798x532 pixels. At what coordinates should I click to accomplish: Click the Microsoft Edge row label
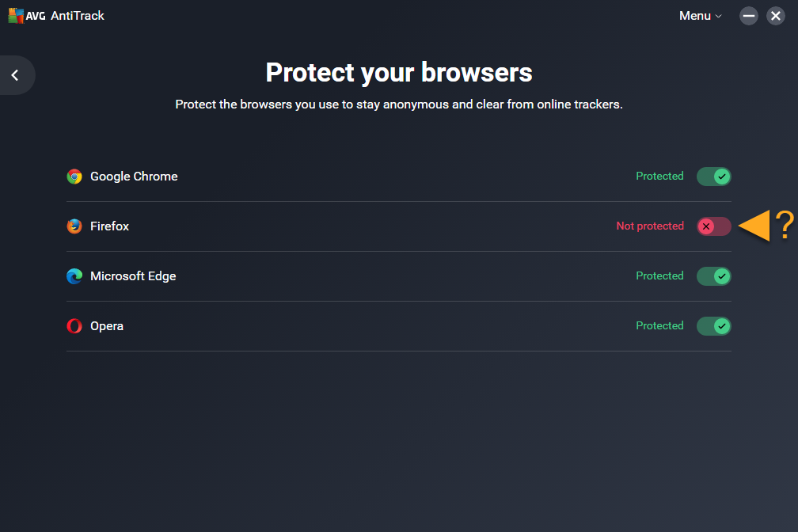[x=133, y=276]
